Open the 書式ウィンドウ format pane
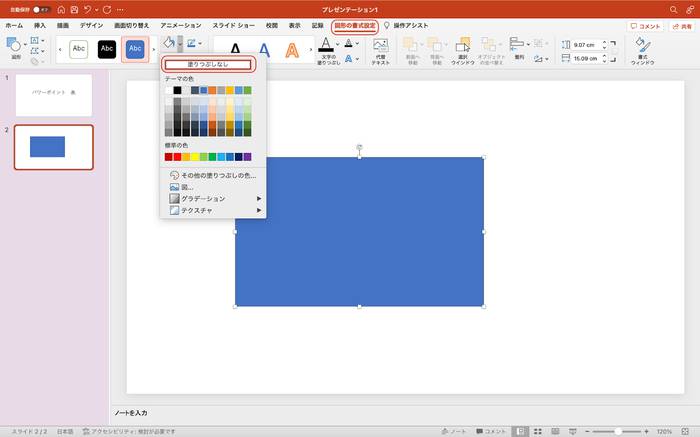 coord(642,51)
